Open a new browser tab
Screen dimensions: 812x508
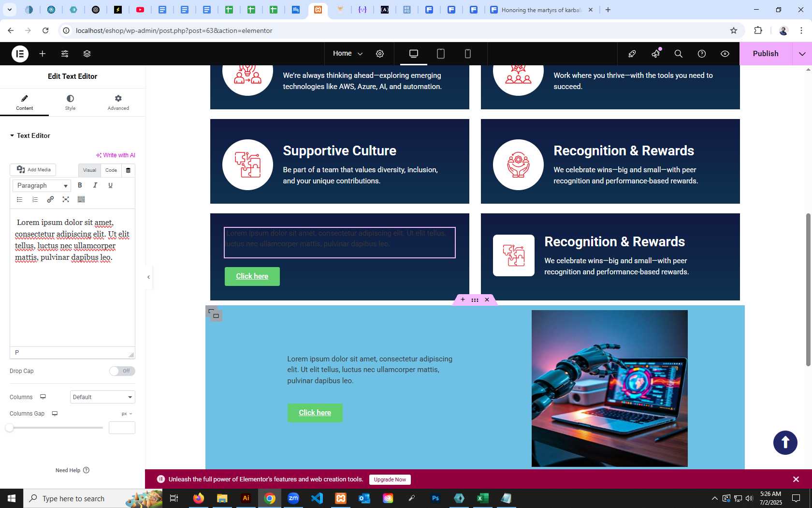point(608,10)
